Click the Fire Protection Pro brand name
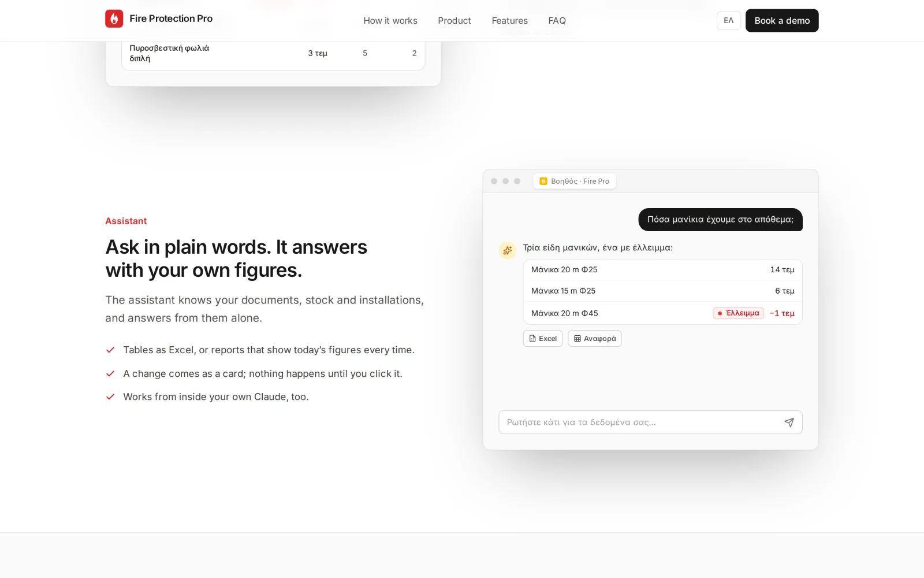This screenshot has width=924, height=578. tap(171, 18)
